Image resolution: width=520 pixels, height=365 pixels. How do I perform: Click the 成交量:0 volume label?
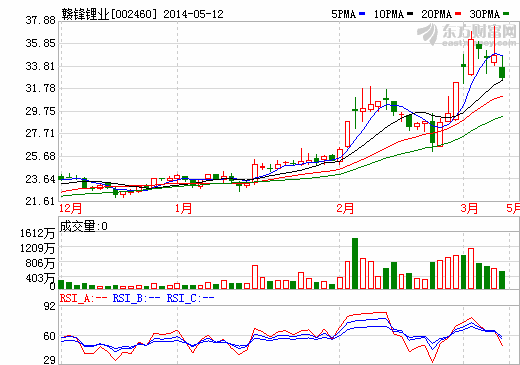84,226
